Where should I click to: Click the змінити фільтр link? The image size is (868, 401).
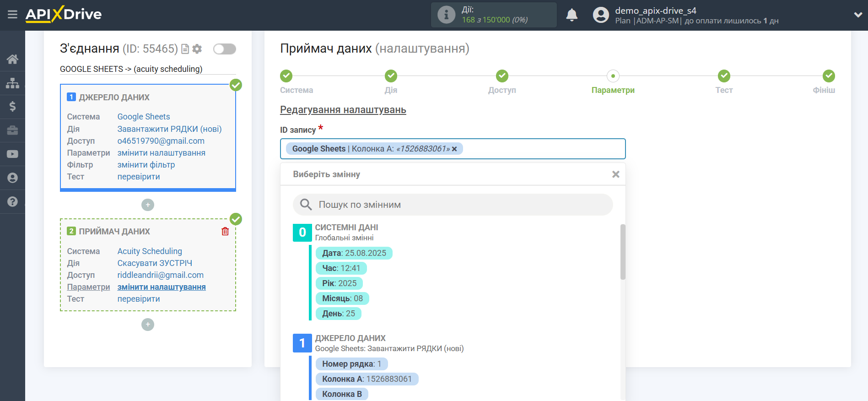click(x=146, y=165)
